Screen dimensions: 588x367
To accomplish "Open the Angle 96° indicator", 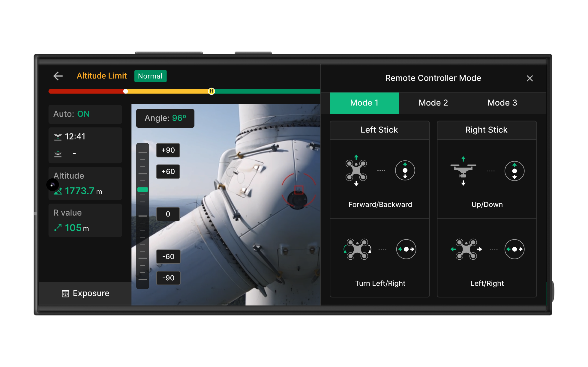I will (x=165, y=118).
